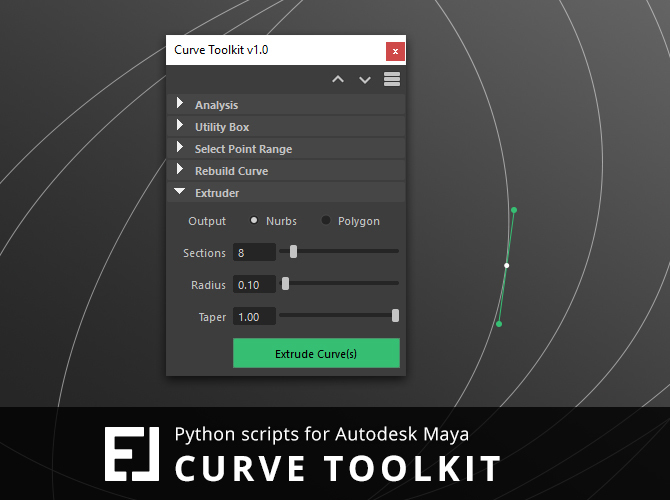Image resolution: width=670 pixels, height=500 pixels.
Task: Click the Extrude Curve(s) button
Action: point(316,353)
